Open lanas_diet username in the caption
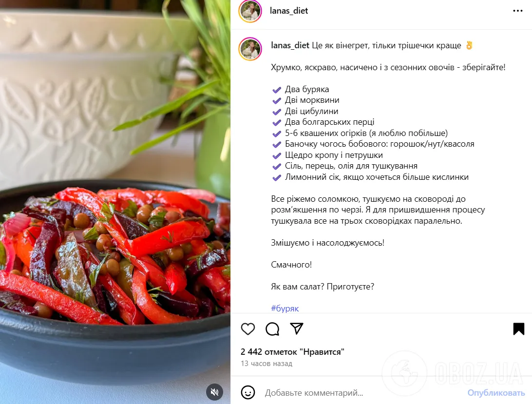This screenshot has width=532, height=404. (290, 45)
